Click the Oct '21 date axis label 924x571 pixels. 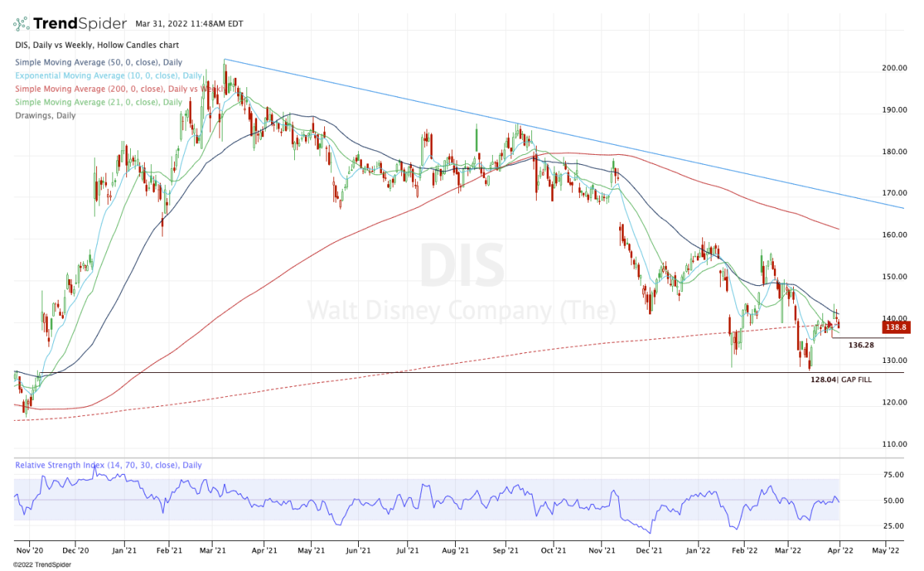coord(554,551)
